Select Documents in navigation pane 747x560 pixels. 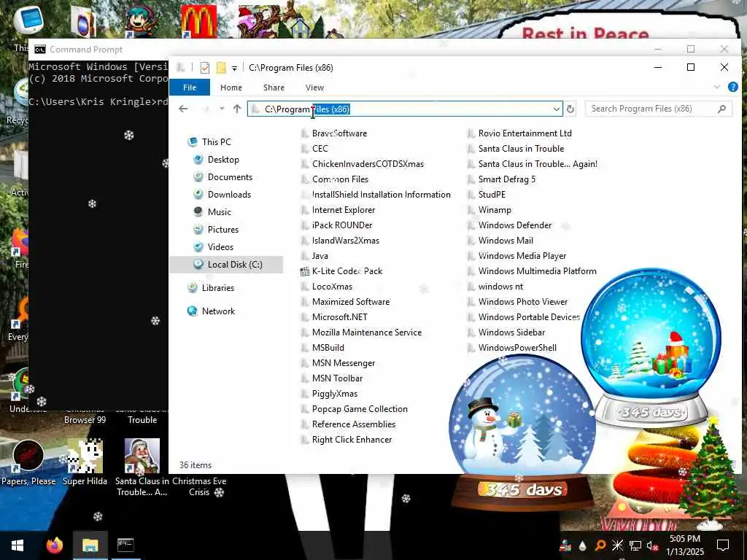click(x=230, y=177)
